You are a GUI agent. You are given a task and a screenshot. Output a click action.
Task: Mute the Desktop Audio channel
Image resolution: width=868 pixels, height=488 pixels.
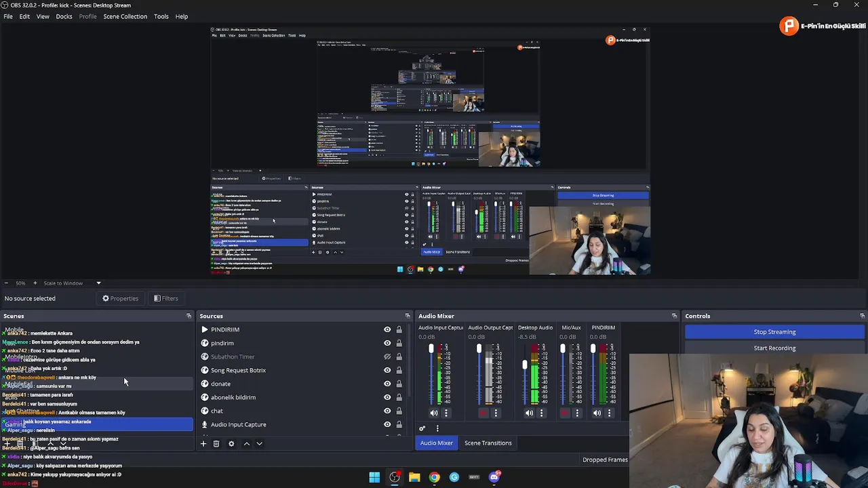click(x=529, y=413)
